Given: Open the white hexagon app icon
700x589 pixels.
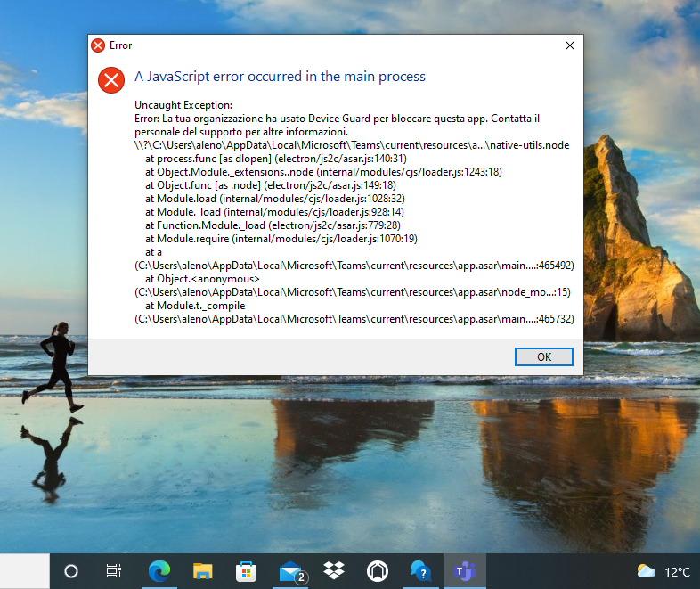Looking at the screenshot, I should tap(378, 571).
